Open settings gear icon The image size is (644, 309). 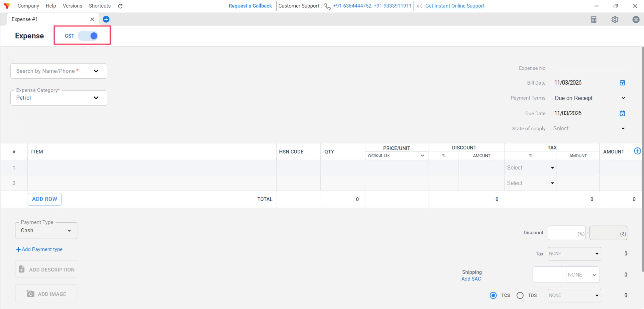pyautogui.click(x=615, y=20)
